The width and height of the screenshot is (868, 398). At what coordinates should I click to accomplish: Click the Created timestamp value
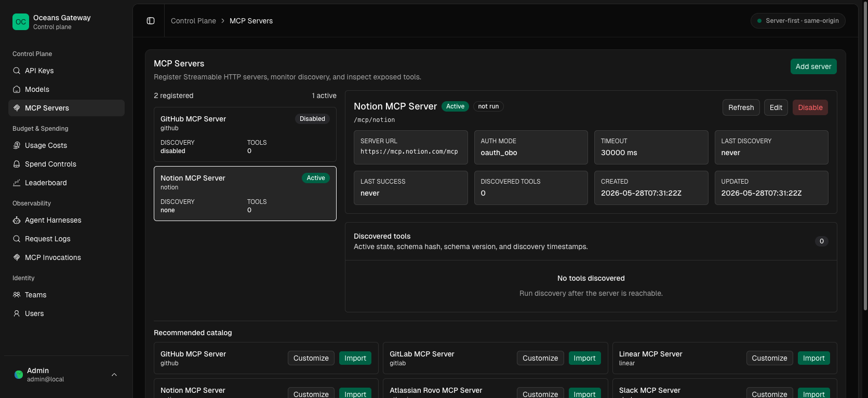pos(641,193)
